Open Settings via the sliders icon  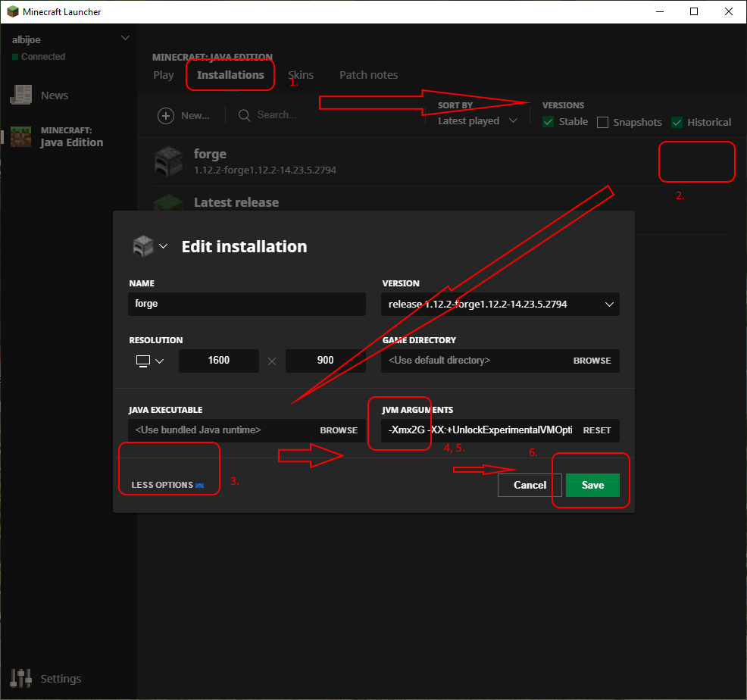tap(20, 678)
